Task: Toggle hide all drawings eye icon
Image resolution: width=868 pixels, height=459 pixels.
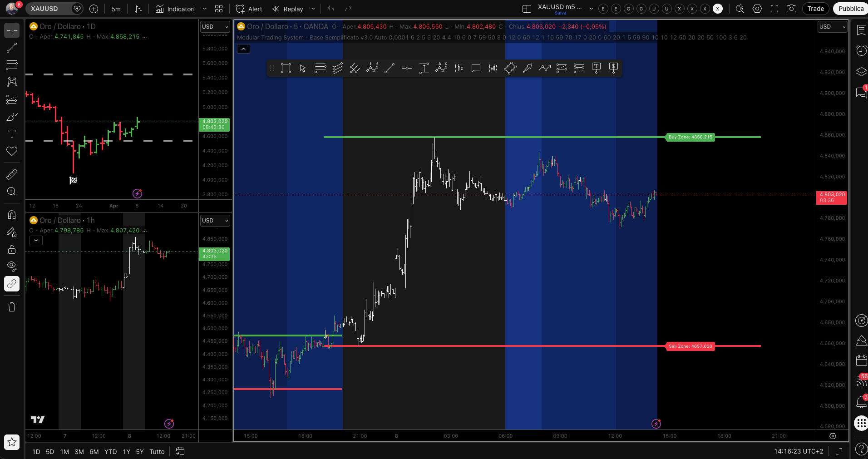Action: pyautogui.click(x=12, y=266)
